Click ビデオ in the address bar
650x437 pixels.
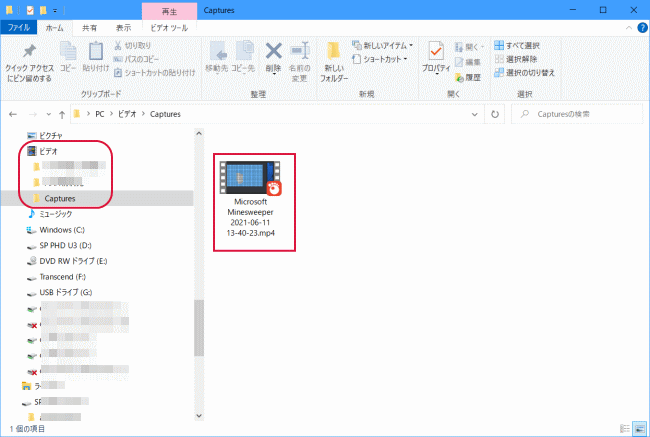click(x=127, y=114)
